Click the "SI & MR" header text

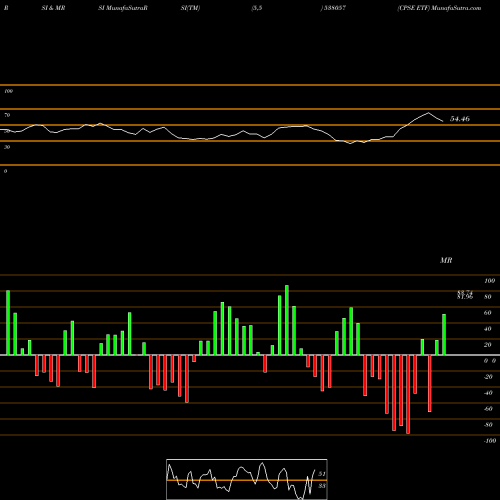click(x=53, y=8)
